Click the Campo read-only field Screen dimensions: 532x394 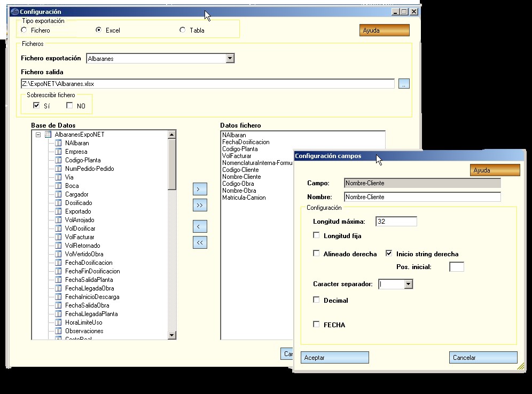pyautogui.click(x=423, y=183)
